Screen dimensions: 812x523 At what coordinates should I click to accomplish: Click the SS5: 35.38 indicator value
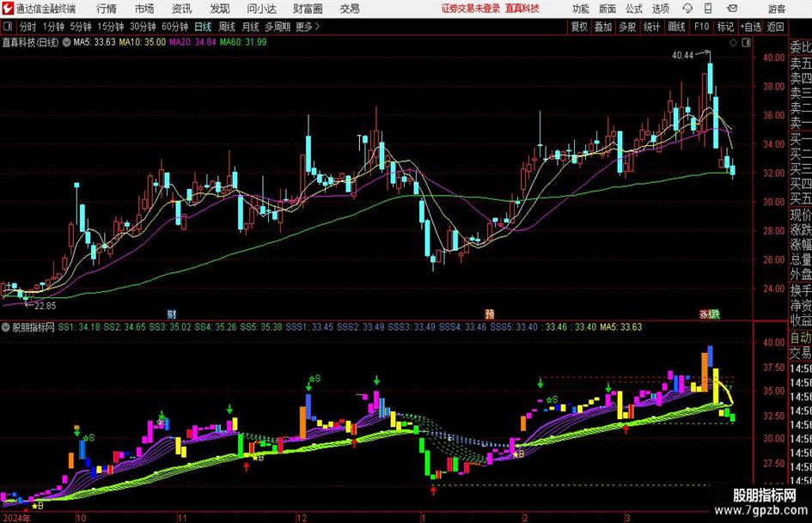[261, 327]
